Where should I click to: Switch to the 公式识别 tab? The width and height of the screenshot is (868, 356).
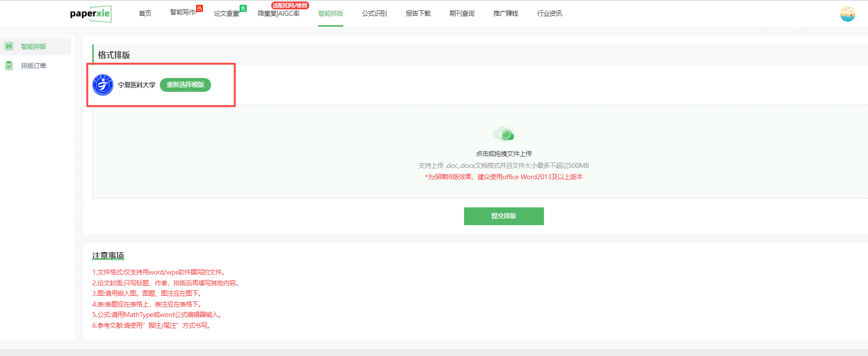pos(374,14)
